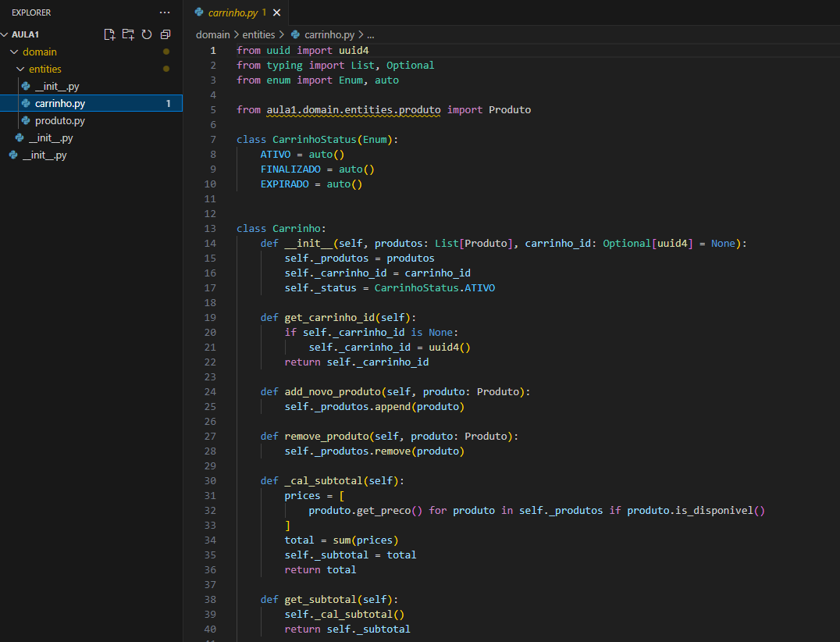840x642 pixels.
Task: Open produto.py from the file tree
Action: click(60, 120)
